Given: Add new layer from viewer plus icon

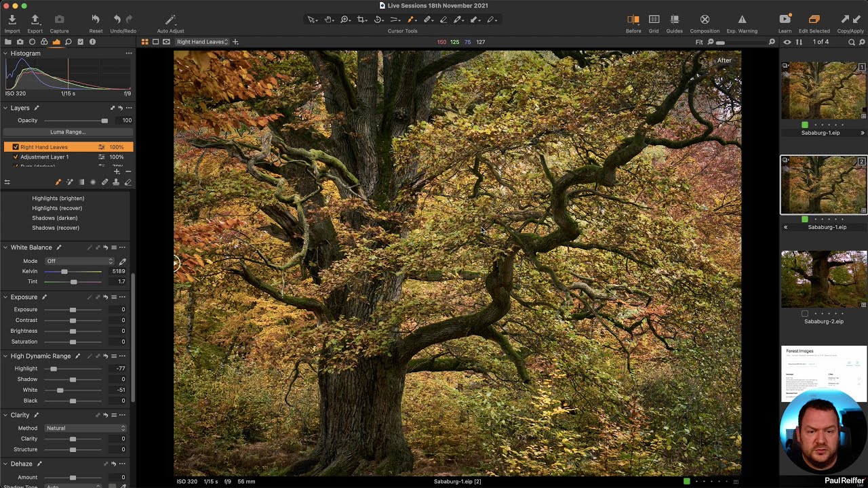Looking at the screenshot, I should coord(235,42).
